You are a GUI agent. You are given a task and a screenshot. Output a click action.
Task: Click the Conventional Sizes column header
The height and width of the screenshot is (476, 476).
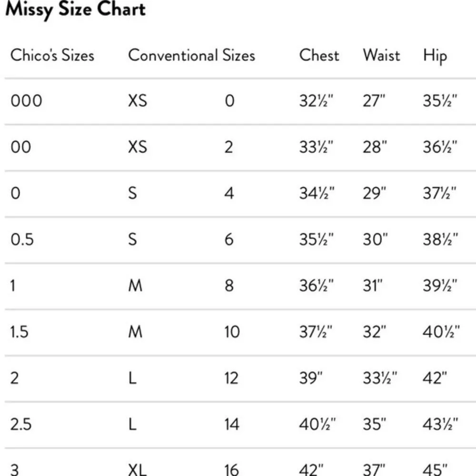[191, 55]
